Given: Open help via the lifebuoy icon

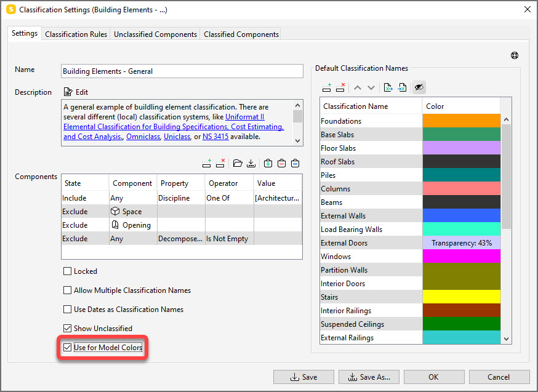Looking at the screenshot, I should pyautogui.click(x=515, y=55).
